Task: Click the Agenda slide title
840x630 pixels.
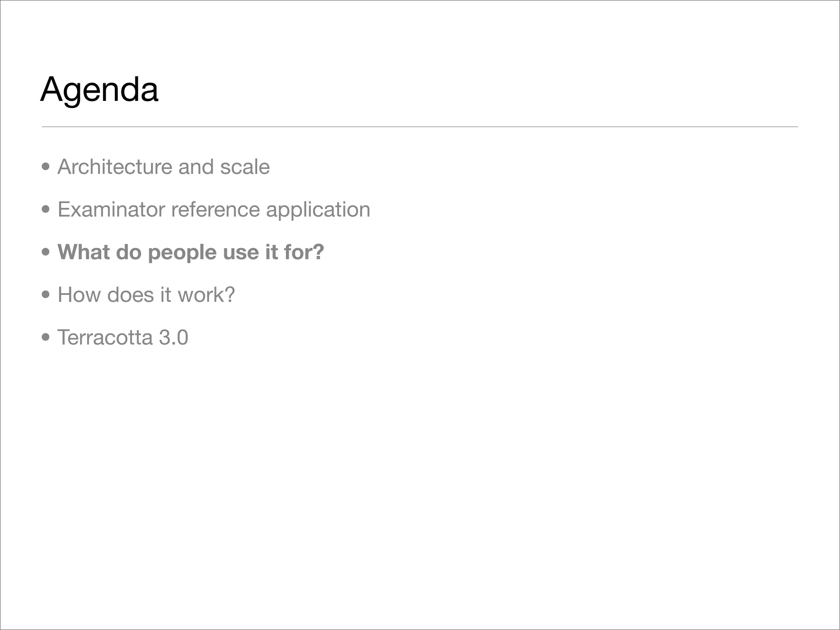Action: (99, 90)
